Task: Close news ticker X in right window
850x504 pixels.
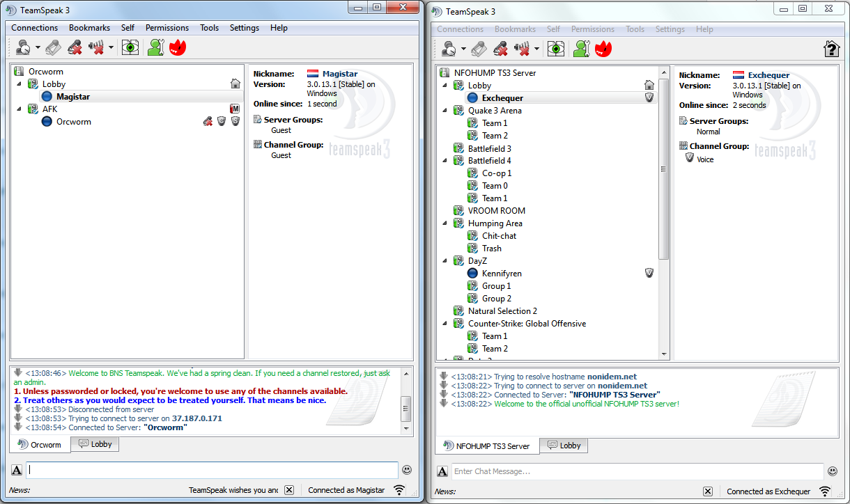Action: click(707, 491)
